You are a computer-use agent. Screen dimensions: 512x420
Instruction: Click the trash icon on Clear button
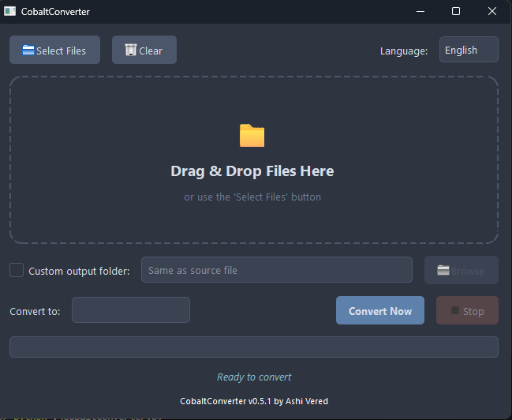pyautogui.click(x=131, y=51)
